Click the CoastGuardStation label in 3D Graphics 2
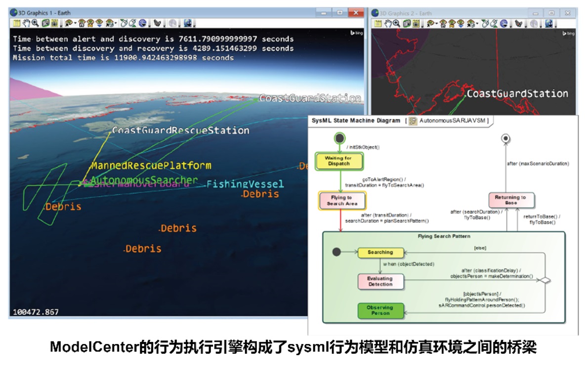 (517, 93)
